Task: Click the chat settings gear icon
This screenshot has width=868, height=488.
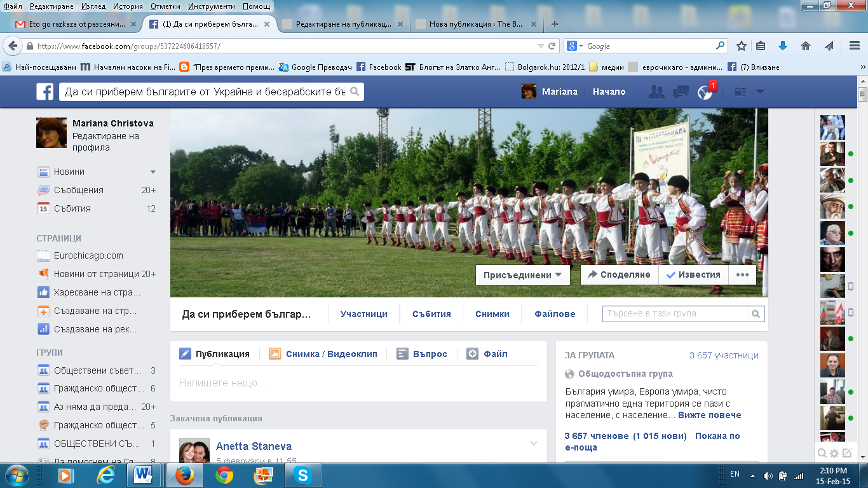Action: pos(834,453)
